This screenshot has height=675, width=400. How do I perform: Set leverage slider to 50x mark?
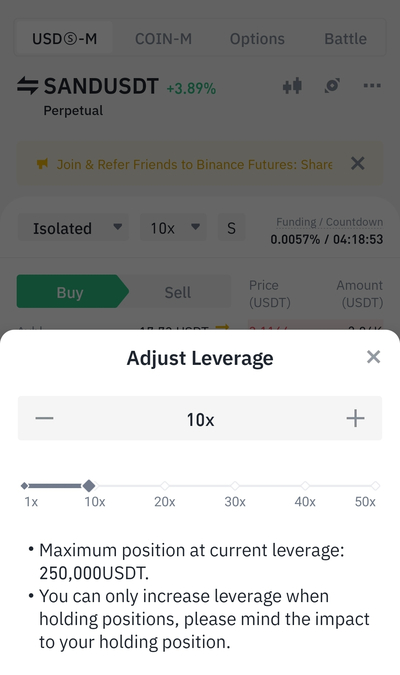(375, 486)
